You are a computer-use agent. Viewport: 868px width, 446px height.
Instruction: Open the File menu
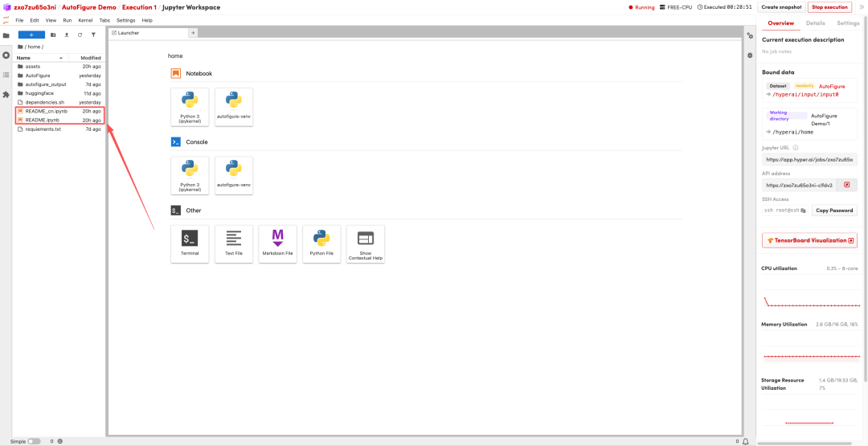[x=20, y=20]
